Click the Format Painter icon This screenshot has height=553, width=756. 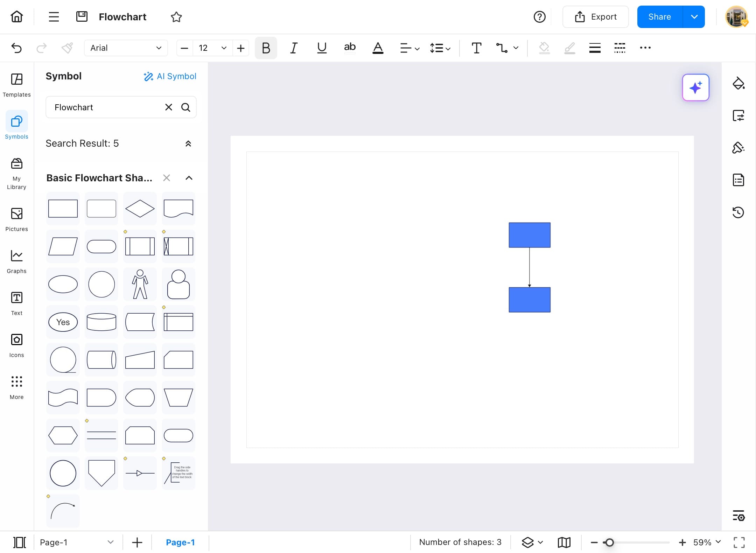pos(67,48)
